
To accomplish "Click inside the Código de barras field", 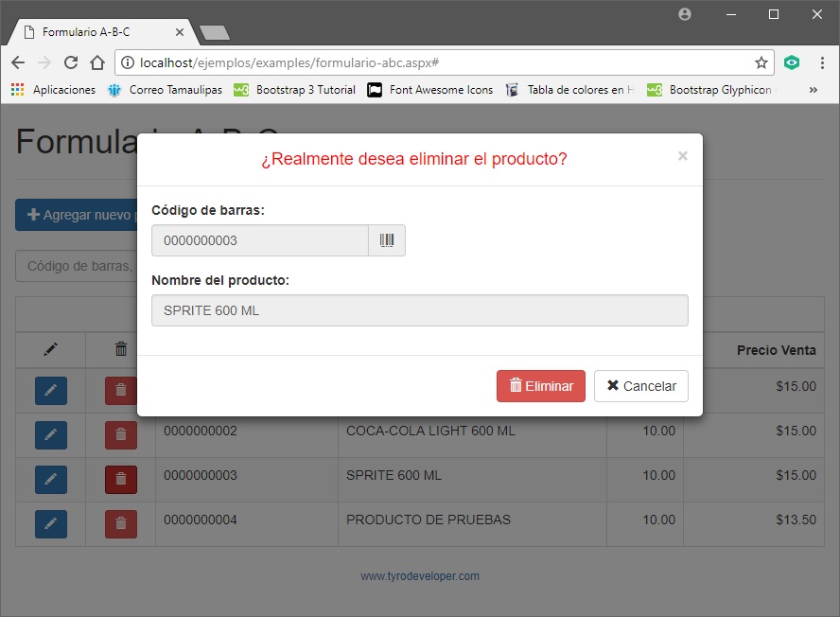I will pos(260,240).
